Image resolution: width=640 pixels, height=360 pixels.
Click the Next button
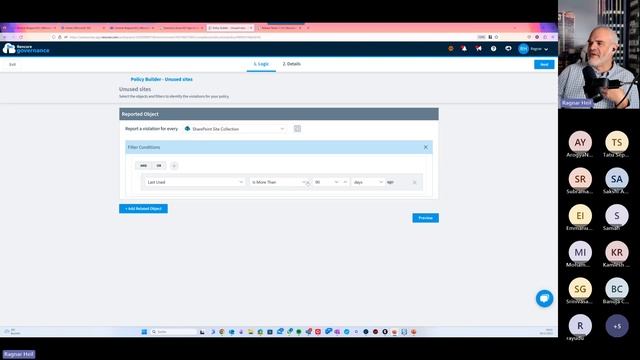[544, 64]
